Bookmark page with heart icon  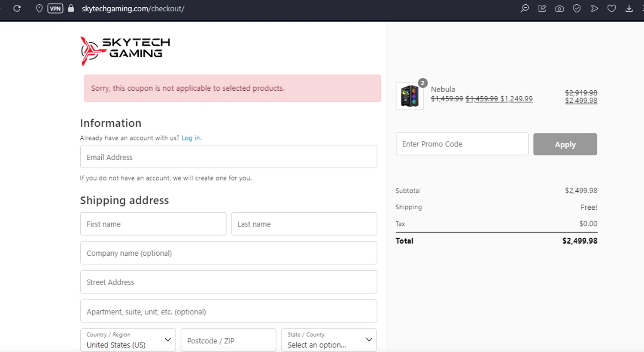[612, 9]
